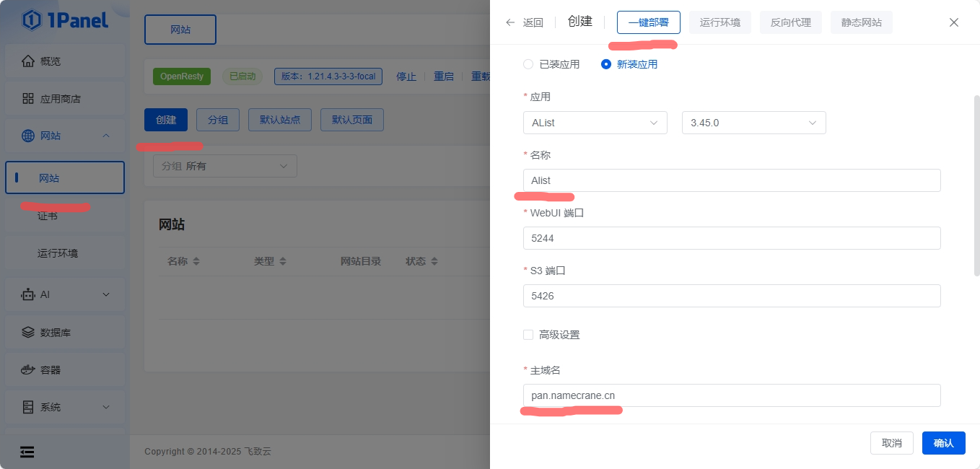Click the 主域名 field with pan.namecrane.cn
Image resolution: width=980 pixels, height=469 pixels.
click(x=732, y=395)
